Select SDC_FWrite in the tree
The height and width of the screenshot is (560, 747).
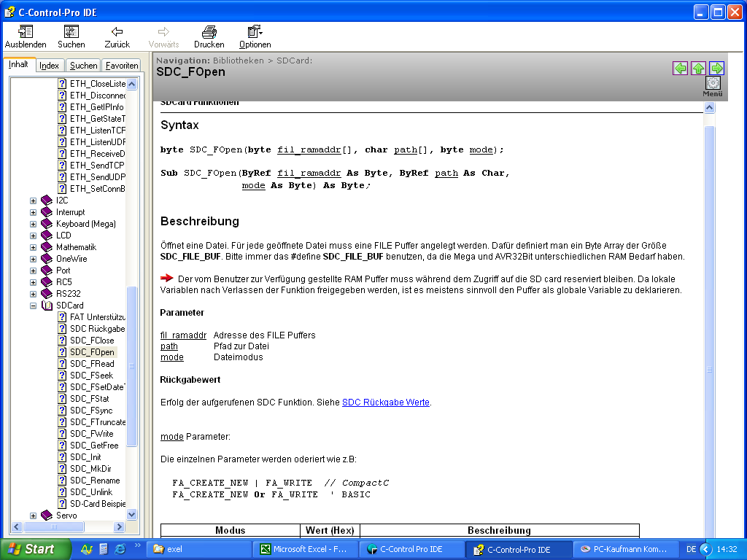pyautogui.click(x=91, y=434)
